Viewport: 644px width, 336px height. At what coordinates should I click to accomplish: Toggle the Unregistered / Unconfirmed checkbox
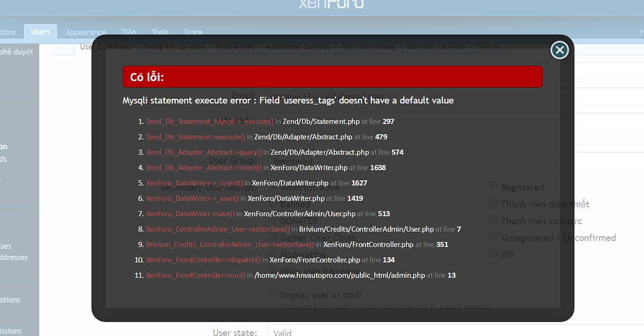coord(493,236)
